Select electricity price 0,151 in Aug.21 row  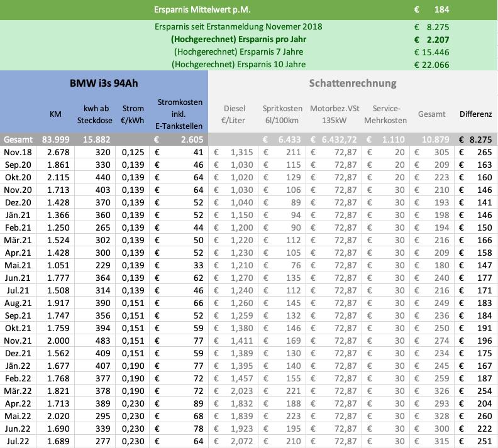point(133,303)
